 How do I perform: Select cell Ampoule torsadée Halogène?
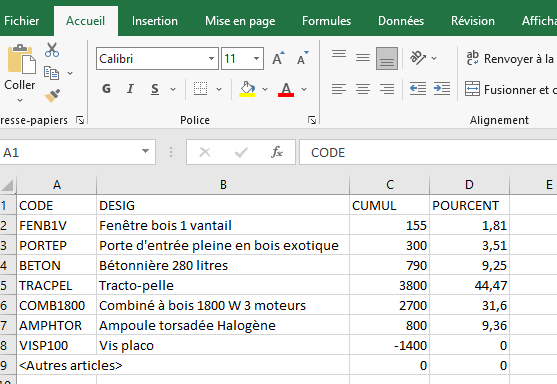223,325
